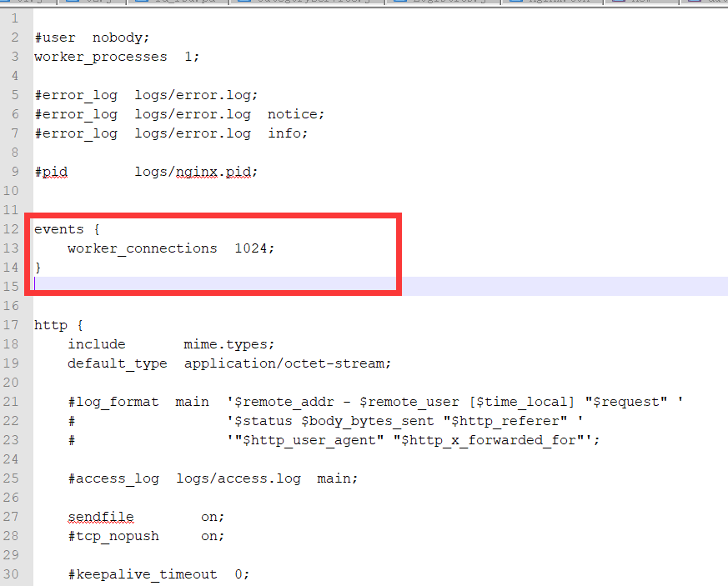The image size is (728, 586).
Task: Place cursor on 'worker_processes 1;' line
Action: (117, 57)
